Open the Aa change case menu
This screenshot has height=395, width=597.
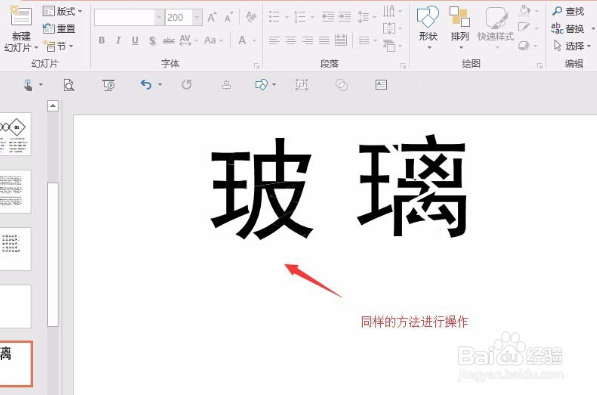[213, 40]
